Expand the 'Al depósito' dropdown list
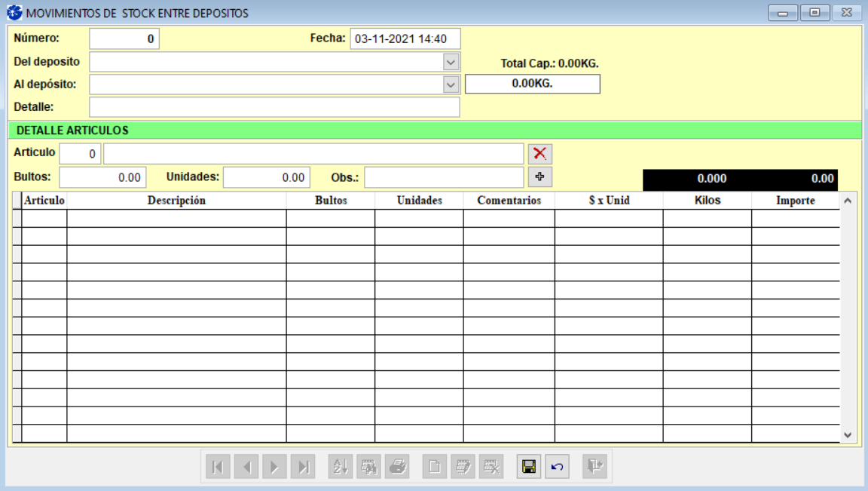 tap(451, 84)
